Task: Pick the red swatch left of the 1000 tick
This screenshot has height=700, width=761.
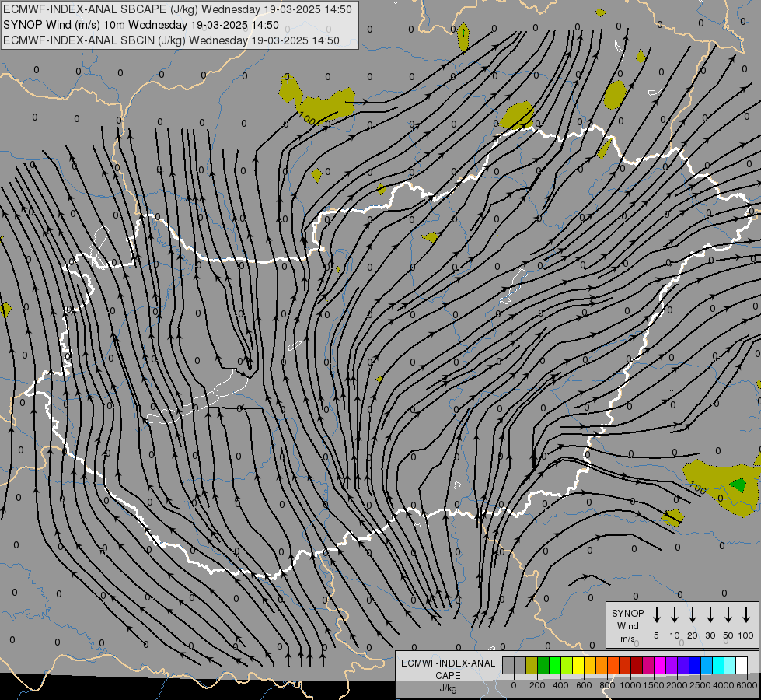Action: (x=625, y=665)
